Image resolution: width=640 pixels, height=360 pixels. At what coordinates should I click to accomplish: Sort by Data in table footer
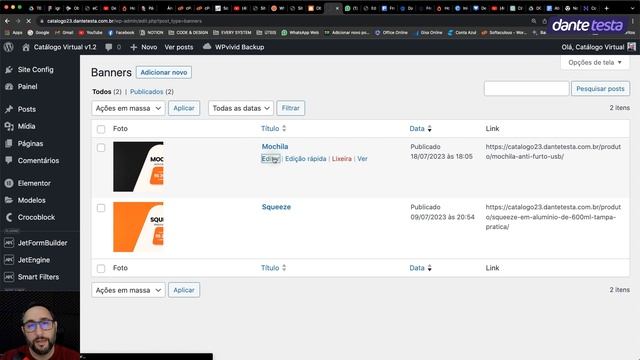(420, 268)
